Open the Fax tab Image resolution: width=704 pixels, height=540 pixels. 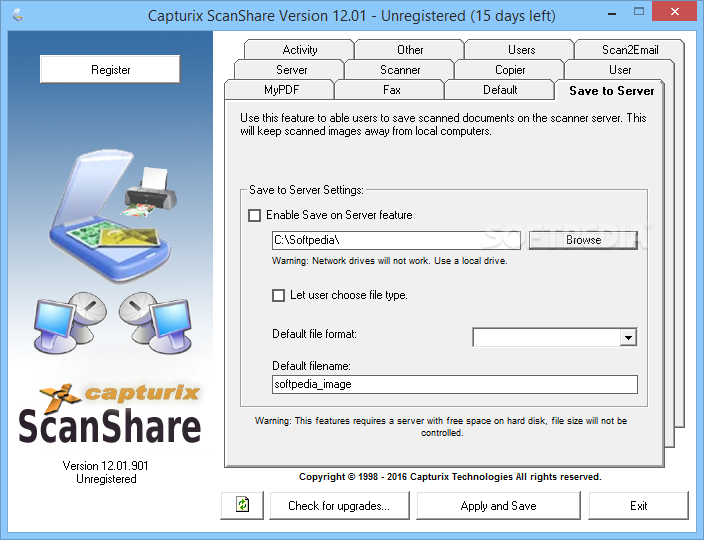[391, 90]
